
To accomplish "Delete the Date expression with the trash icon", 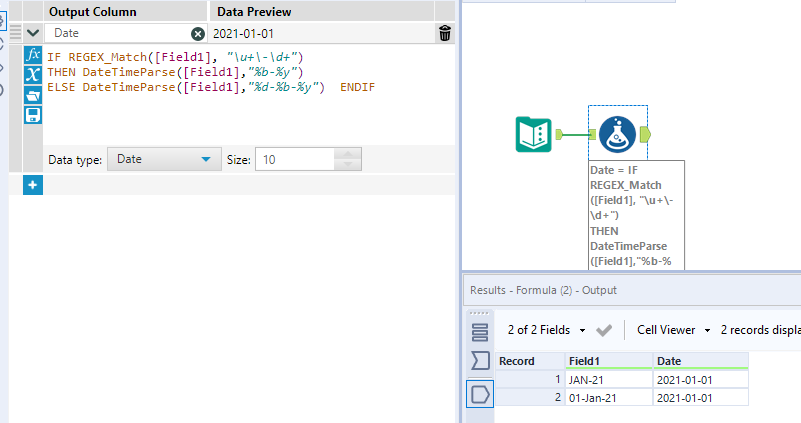I will coord(445,33).
